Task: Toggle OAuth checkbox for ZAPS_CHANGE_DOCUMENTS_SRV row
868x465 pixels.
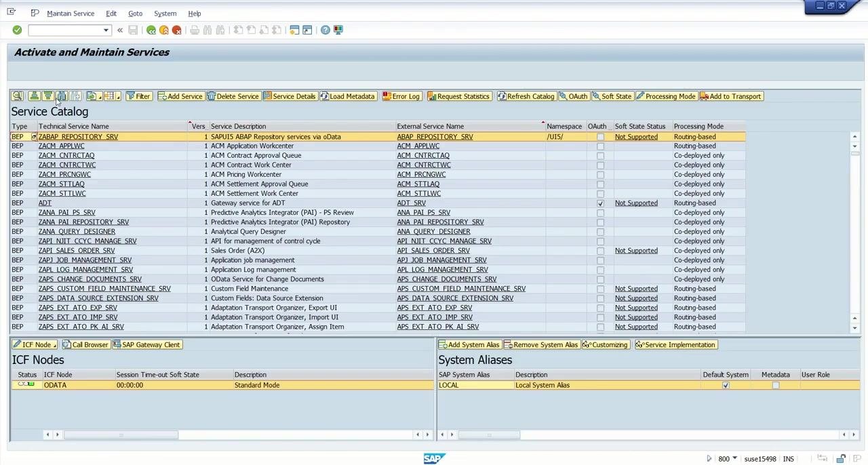Action: (600, 279)
